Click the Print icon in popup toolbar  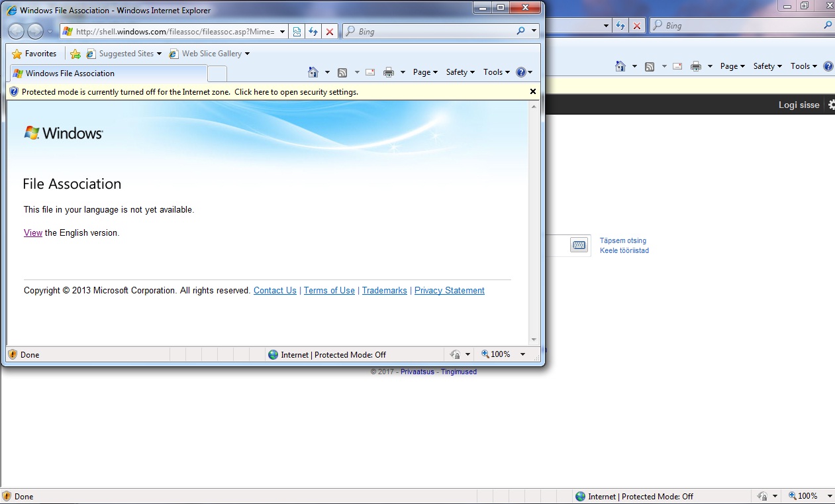389,72
